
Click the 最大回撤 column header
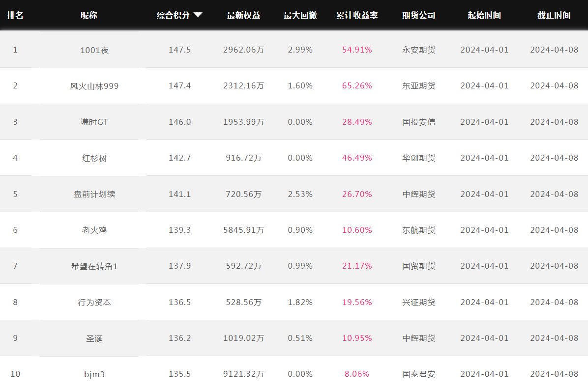[x=300, y=15]
